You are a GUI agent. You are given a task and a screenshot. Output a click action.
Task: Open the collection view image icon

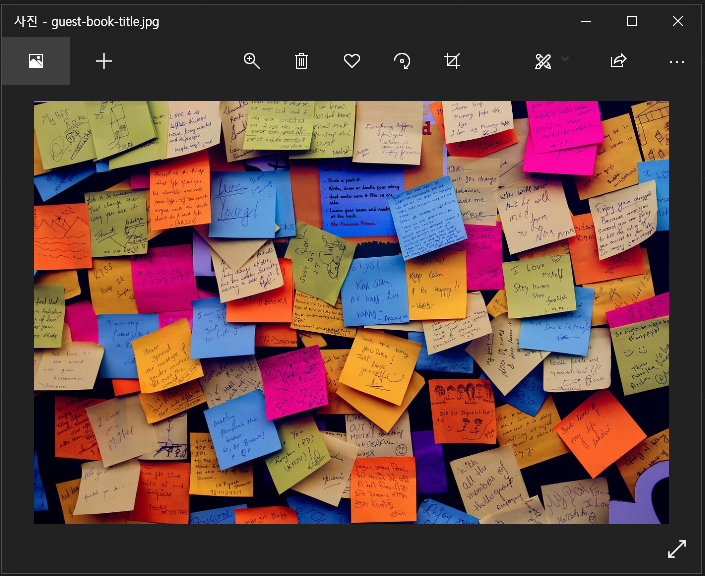click(36, 61)
